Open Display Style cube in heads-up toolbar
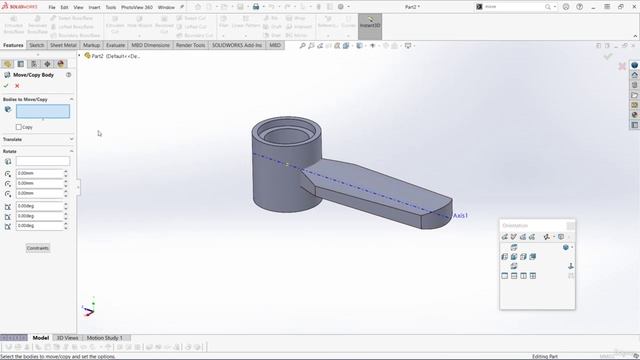 (x=359, y=46)
